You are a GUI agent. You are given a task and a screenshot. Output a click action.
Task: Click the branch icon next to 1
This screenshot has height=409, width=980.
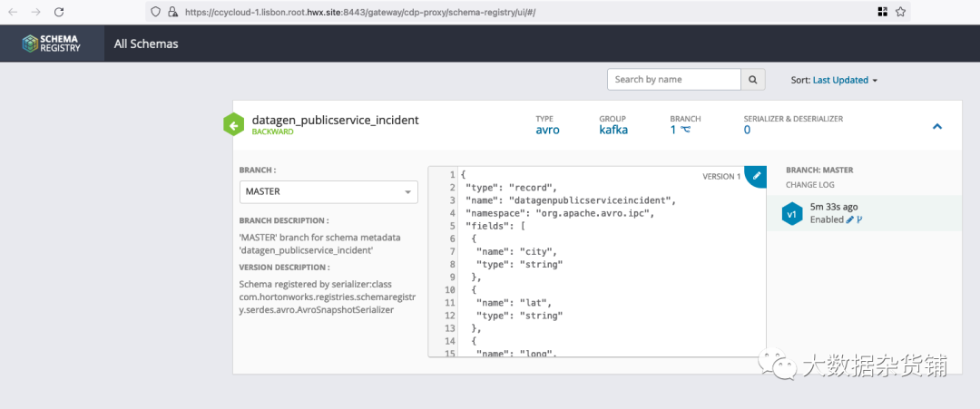point(686,130)
